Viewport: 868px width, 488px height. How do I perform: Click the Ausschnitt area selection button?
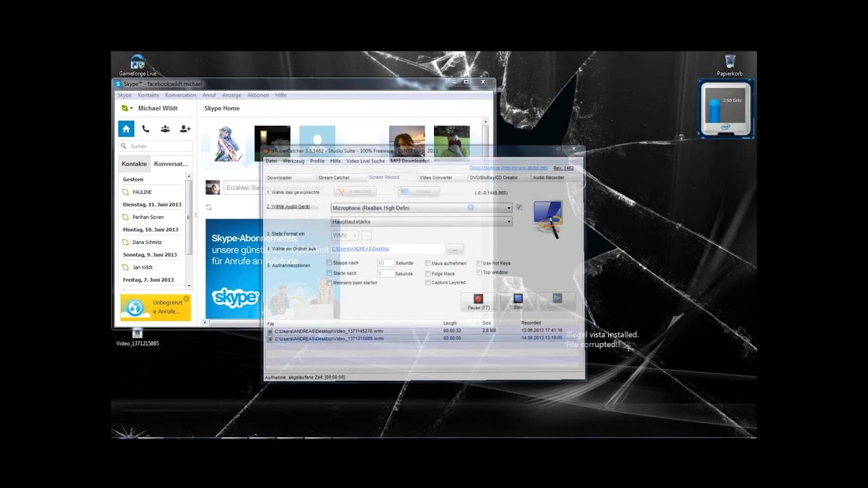(355, 192)
